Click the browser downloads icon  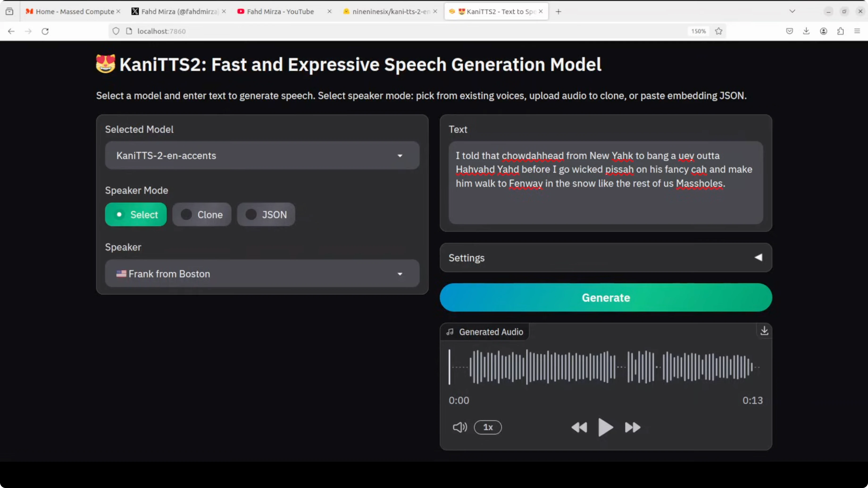tap(806, 31)
